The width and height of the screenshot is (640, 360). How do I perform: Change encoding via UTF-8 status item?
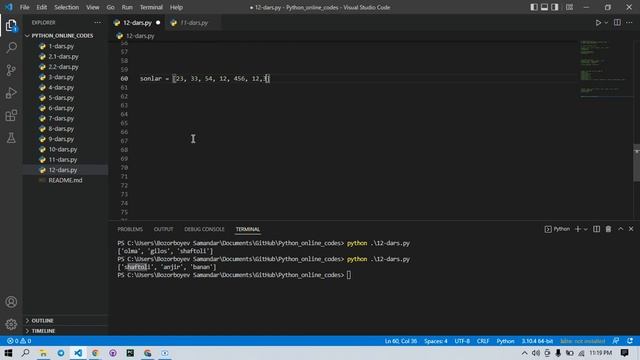point(462,341)
